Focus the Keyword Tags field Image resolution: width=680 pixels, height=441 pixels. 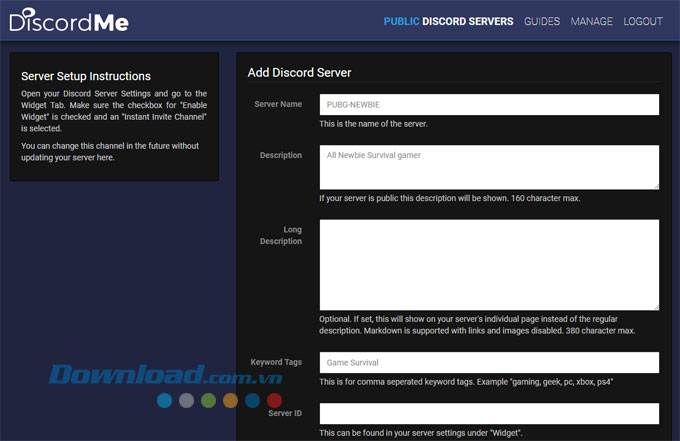[x=489, y=363]
